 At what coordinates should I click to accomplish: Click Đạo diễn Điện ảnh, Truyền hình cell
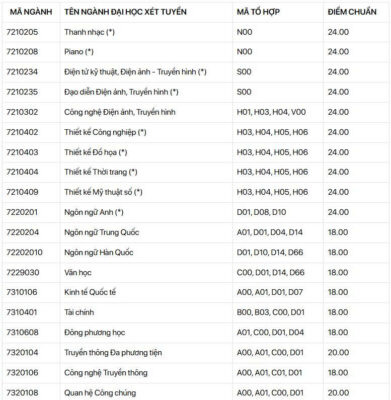121,92
